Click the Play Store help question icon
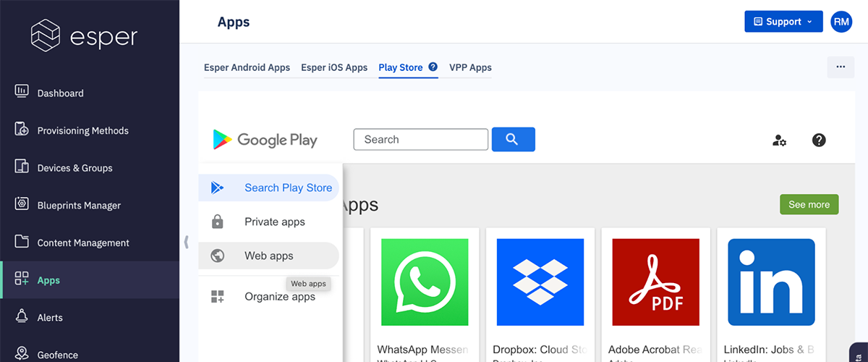868x362 pixels. [433, 67]
